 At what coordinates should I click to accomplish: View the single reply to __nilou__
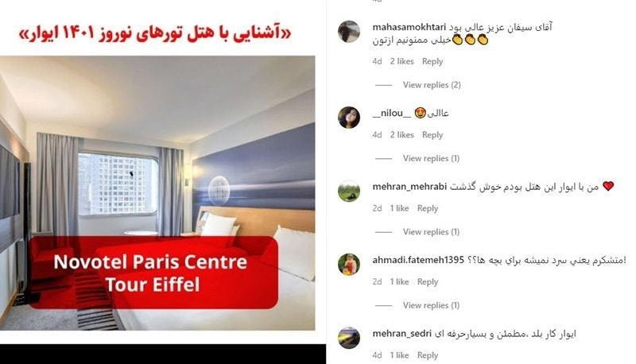pos(431,158)
